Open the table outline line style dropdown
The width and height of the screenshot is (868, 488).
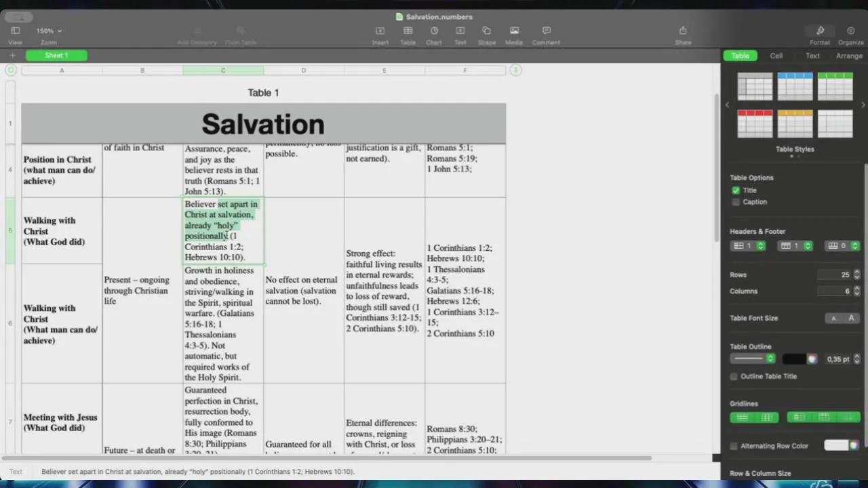point(753,359)
